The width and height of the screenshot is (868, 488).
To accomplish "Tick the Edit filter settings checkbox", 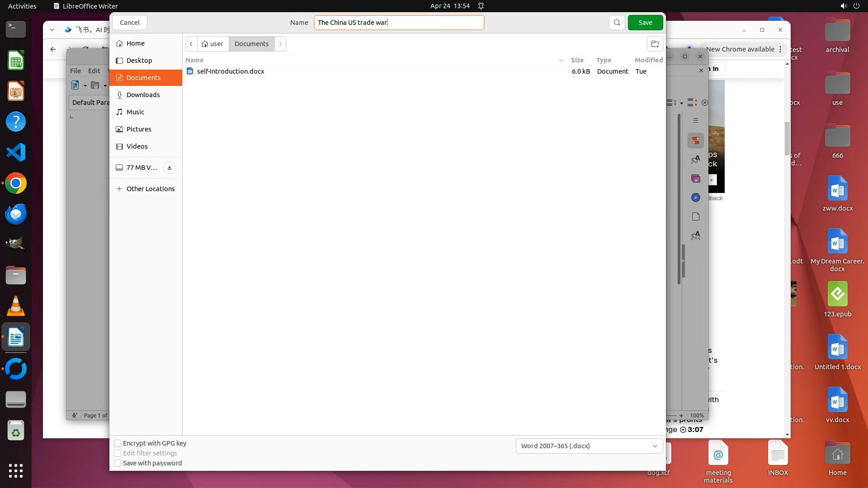I will coord(118,453).
